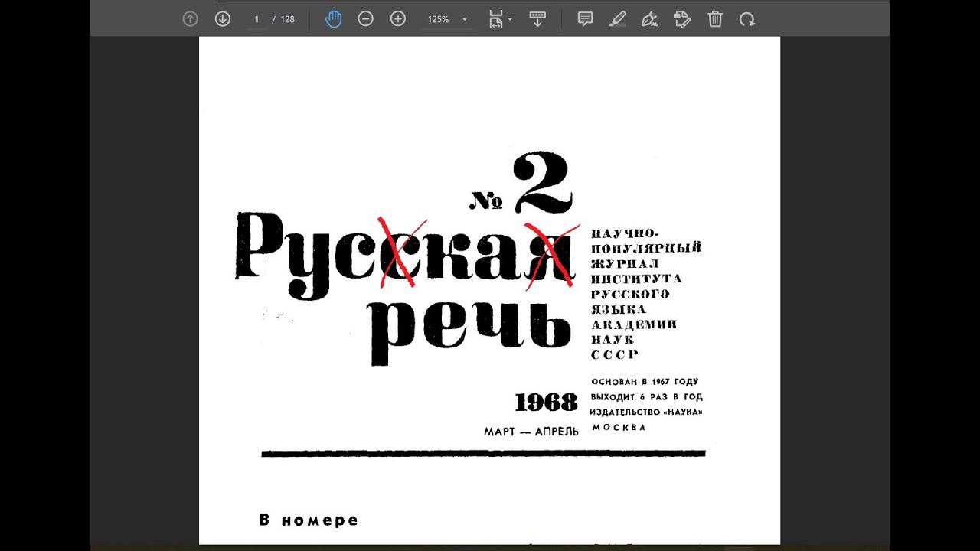The width and height of the screenshot is (980, 551).
Task: Click the year 1968 on the cover
Action: pos(546,403)
